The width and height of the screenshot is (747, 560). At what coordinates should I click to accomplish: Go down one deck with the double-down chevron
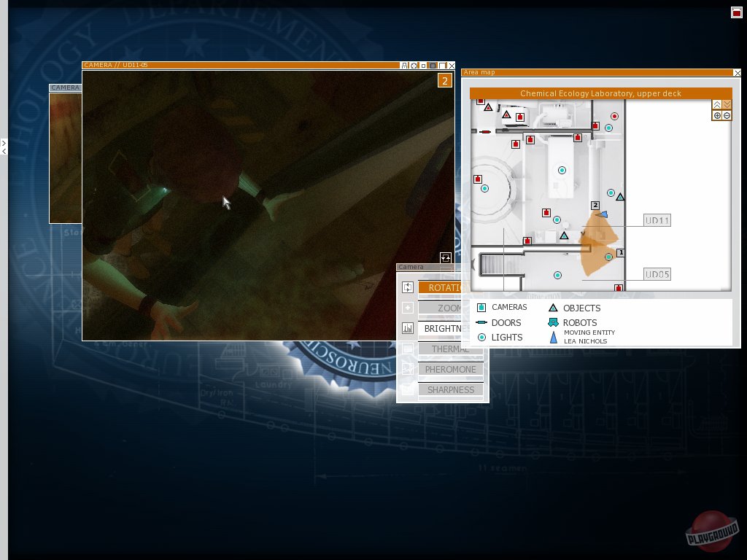727,105
